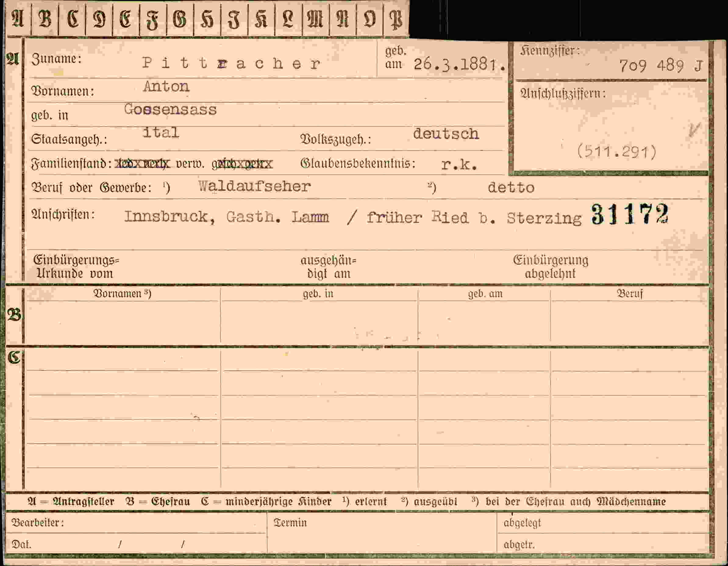Screen dimensions: 728x566
Task: Select index tab letter B
Action: click(45, 19)
